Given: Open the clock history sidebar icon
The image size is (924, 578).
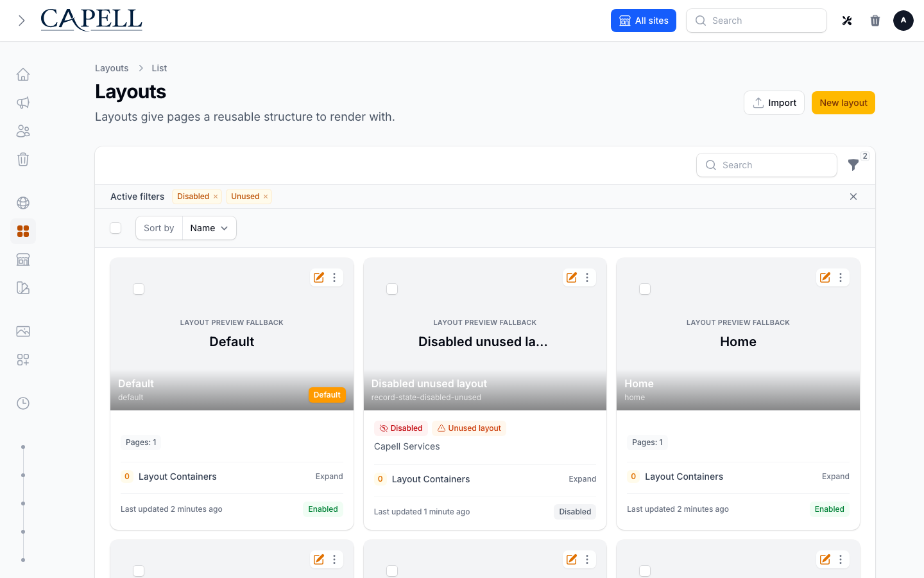Looking at the screenshot, I should coord(23,403).
